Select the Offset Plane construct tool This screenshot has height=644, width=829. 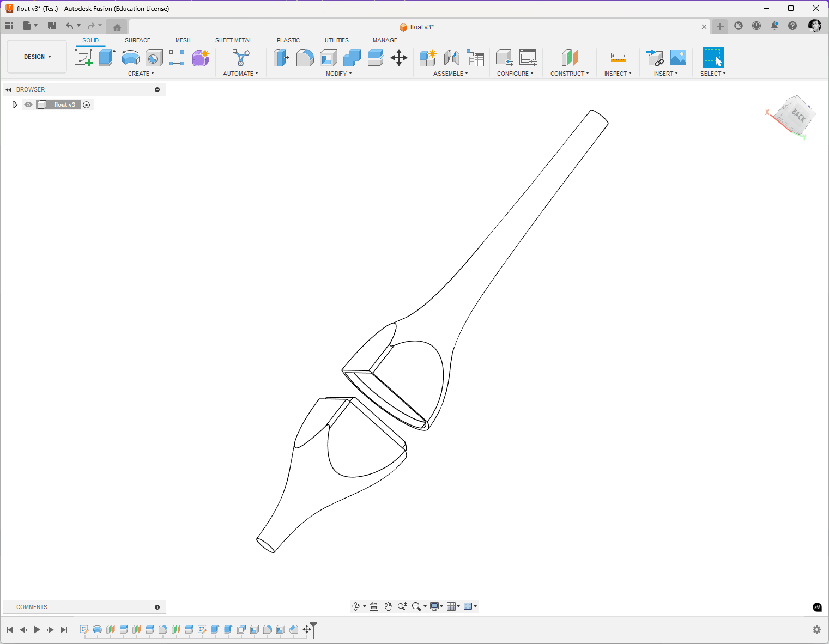point(570,57)
